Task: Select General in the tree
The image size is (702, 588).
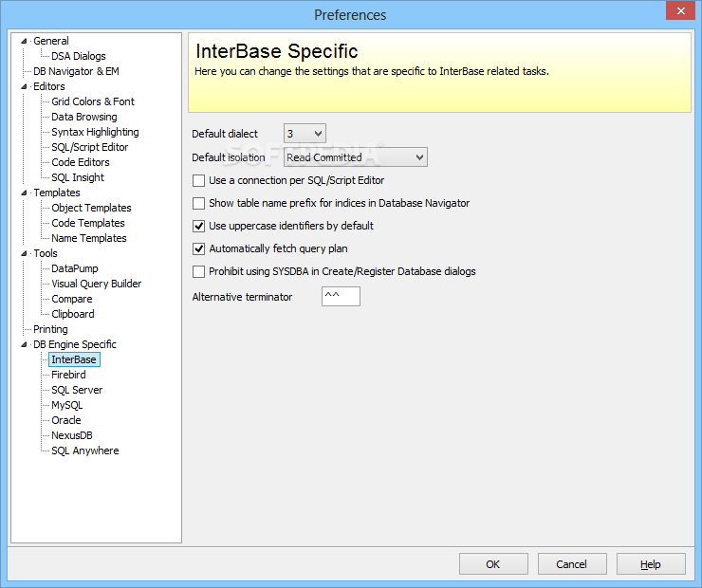Action: [51, 41]
